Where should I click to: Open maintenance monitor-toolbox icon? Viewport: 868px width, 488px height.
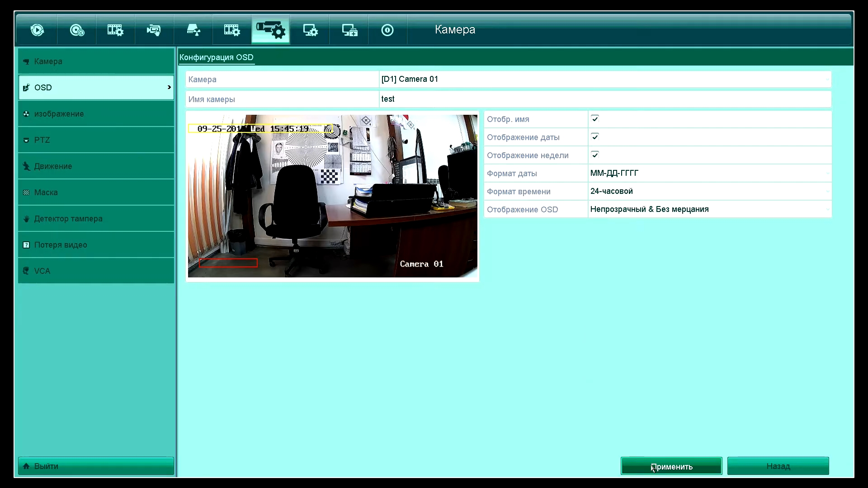349,30
